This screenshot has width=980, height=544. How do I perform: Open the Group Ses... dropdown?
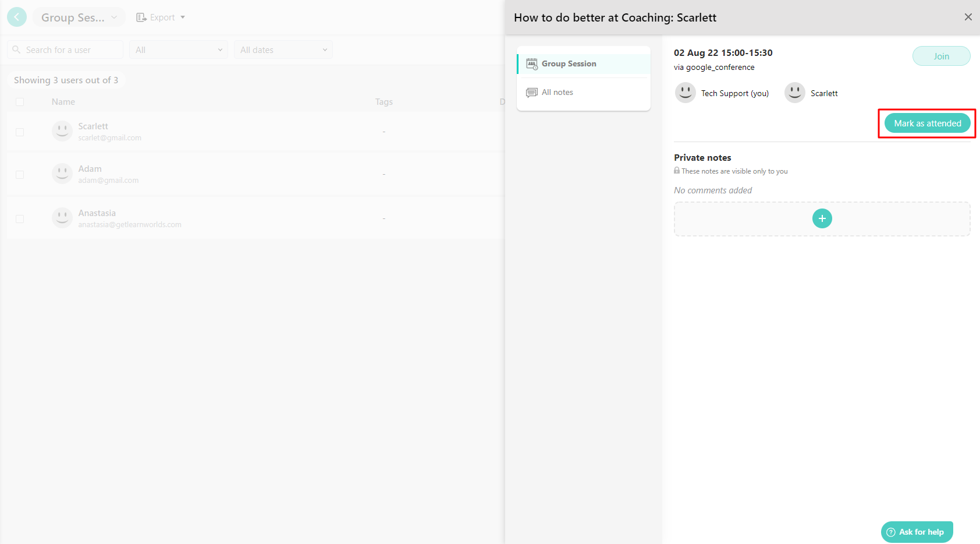(x=79, y=17)
